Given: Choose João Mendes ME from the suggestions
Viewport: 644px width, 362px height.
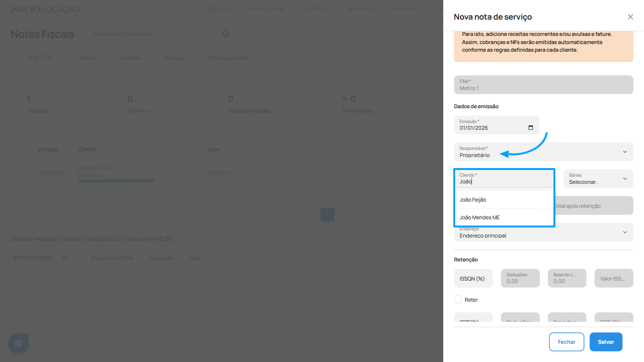Looking at the screenshot, I should pyautogui.click(x=504, y=217).
